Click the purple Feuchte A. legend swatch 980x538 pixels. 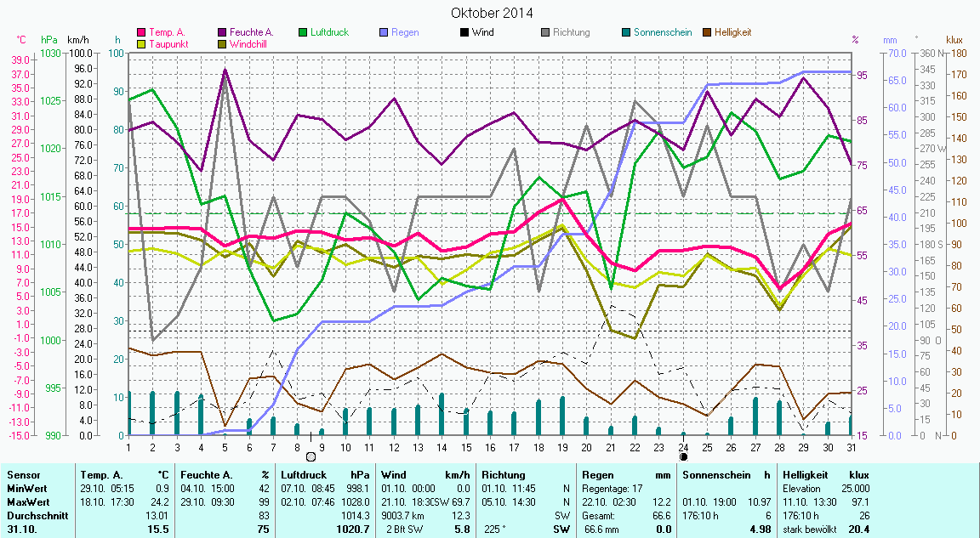point(223,33)
